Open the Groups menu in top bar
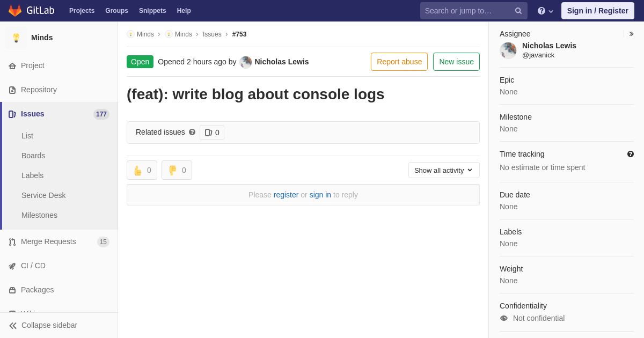 click(x=116, y=11)
